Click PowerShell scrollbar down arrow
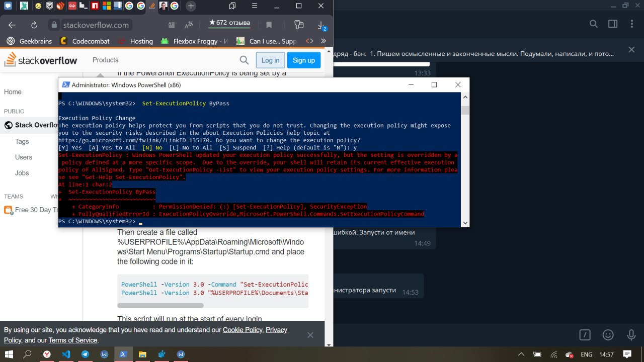The image size is (644, 362). coord(465,223)
